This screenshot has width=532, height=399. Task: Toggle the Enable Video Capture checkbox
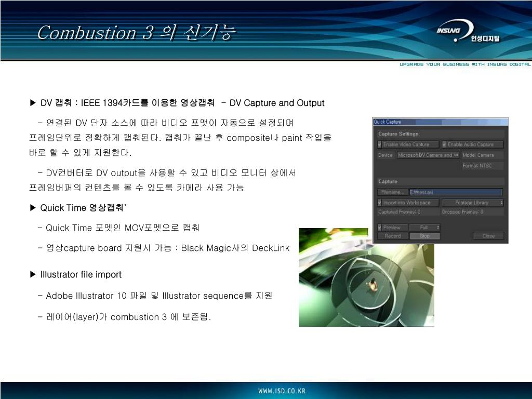(x=380, y=144)
